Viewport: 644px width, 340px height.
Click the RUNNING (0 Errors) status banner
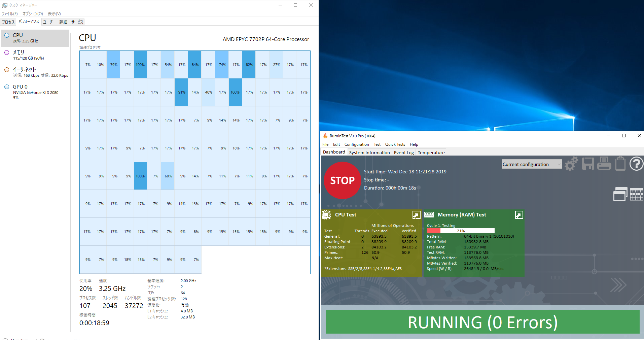click(x=483, y=322)
